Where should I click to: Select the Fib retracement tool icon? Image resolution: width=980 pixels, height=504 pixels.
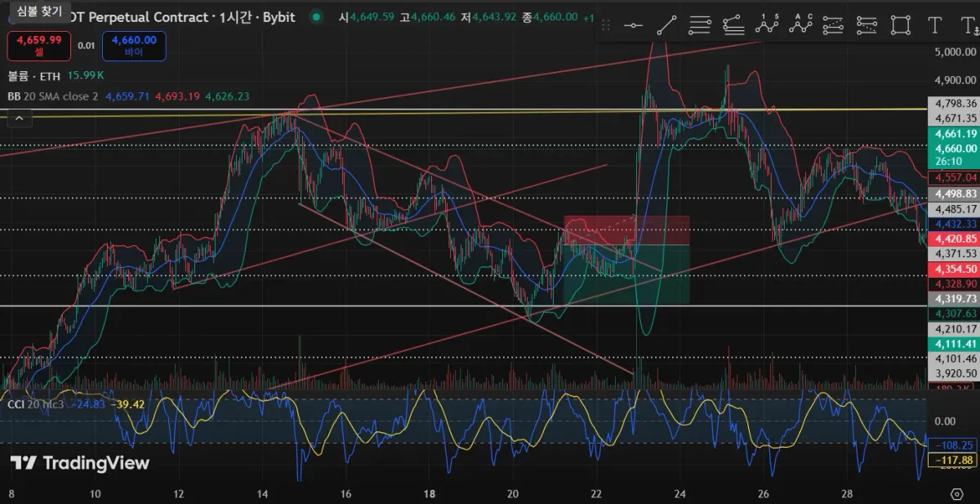click(x=700, y=25)
